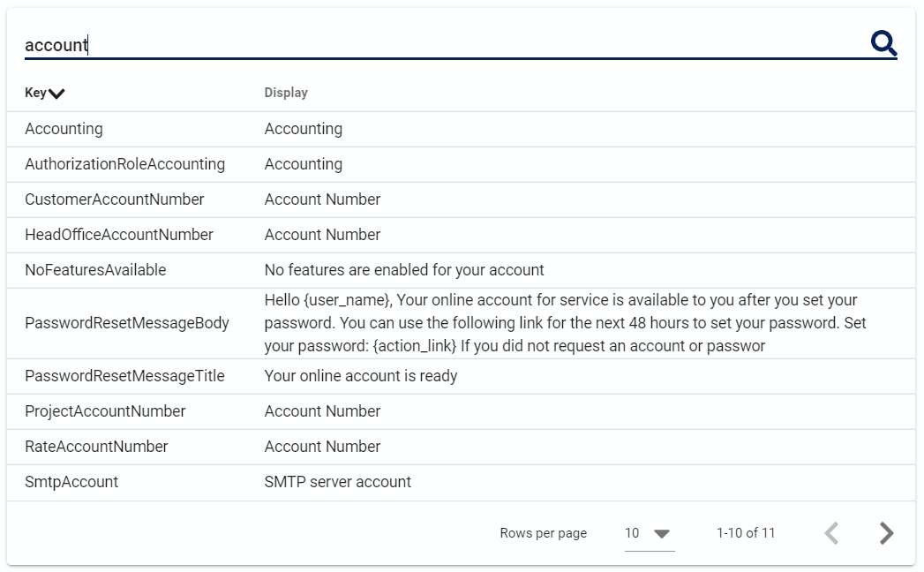
Task: Click Account Number for RateAccountNumber row
Action: tap(322, 447)
